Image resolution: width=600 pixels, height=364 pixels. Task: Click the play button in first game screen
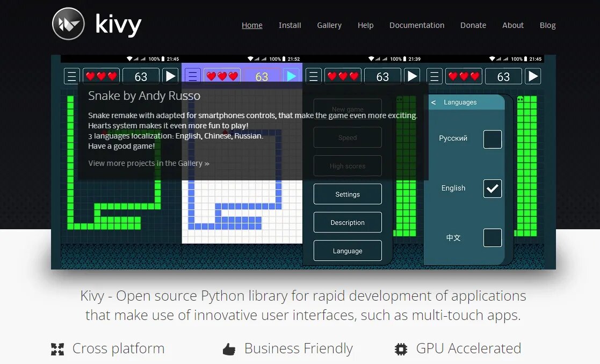(170, 76)
